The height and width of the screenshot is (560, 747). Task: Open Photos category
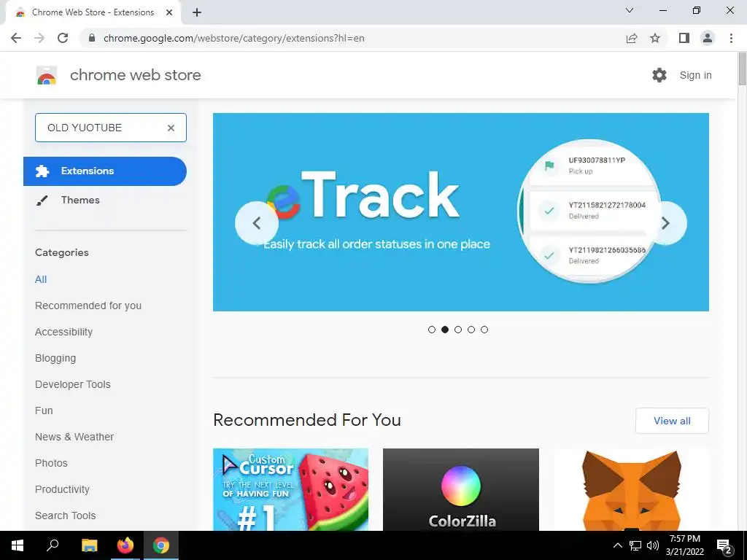[52, 463]
